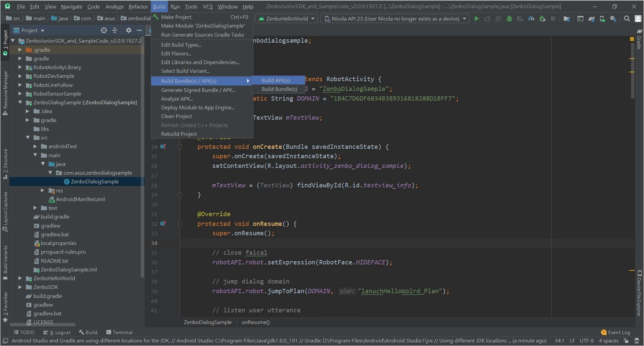
Task: Open the Favorites side tab
Action: point(5,307)
